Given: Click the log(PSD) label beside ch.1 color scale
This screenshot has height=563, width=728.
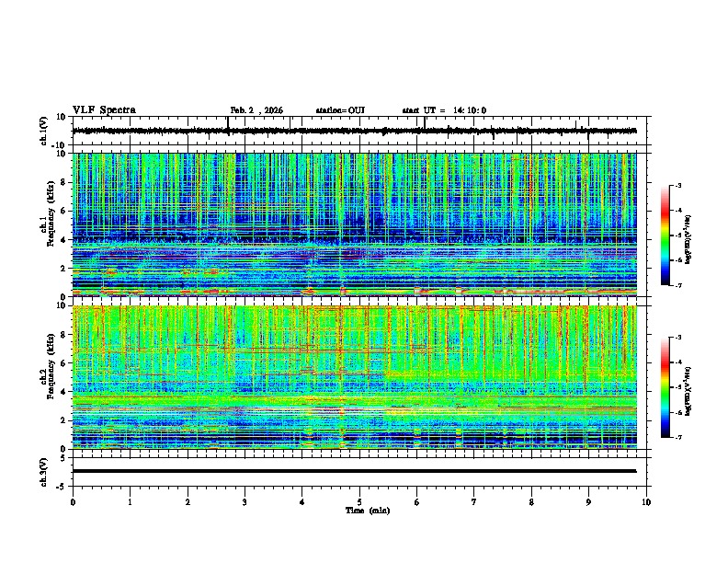Looking at the screenshot, I should pyautogui.click(x=688, y=240).
